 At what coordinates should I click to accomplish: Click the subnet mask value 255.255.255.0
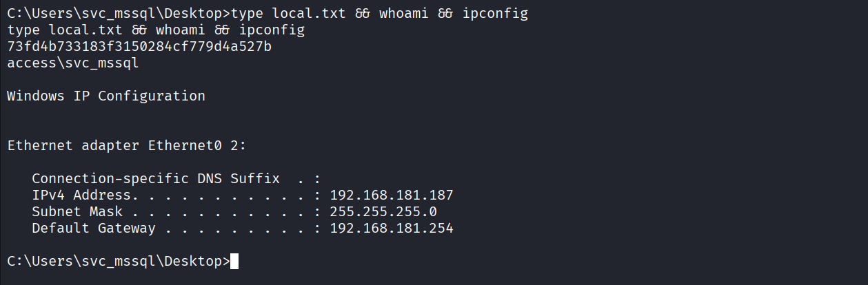383,212
